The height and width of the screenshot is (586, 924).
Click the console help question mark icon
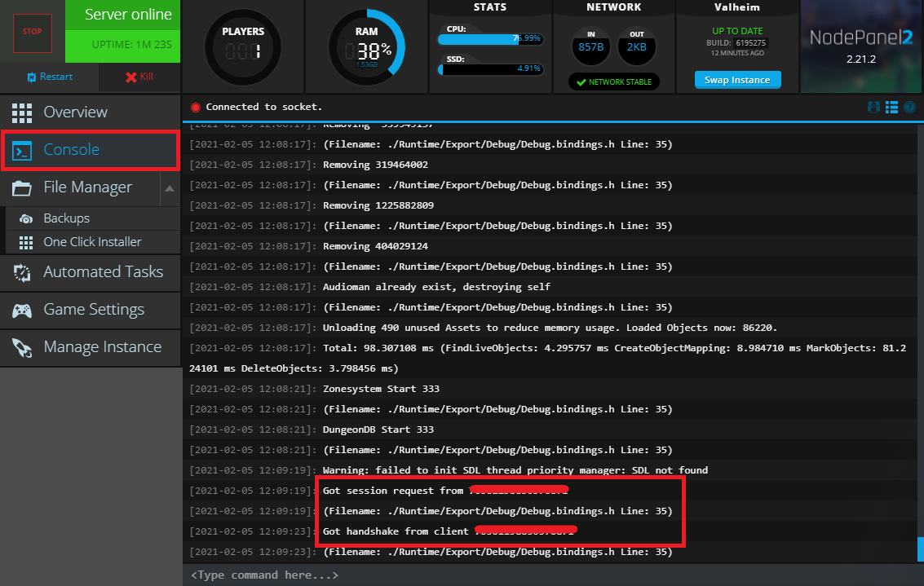click(x=909, y=107)
